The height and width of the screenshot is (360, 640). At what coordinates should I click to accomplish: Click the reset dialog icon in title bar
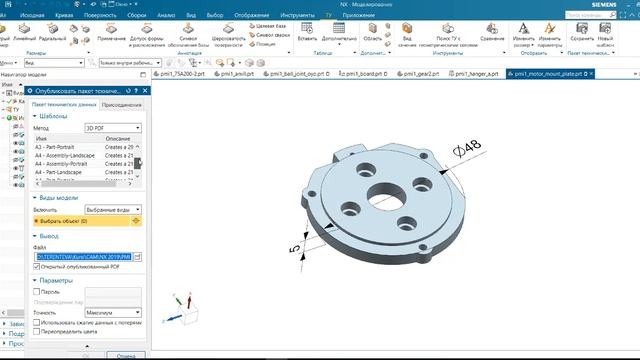[128, 91]
